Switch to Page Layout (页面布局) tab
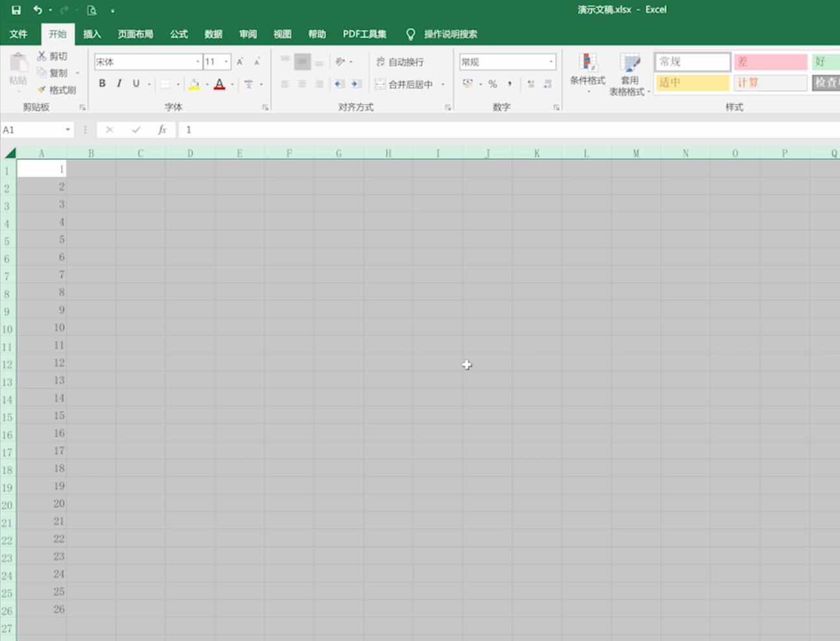This screenshot has width=840, height=641. (x=136, y=34)
